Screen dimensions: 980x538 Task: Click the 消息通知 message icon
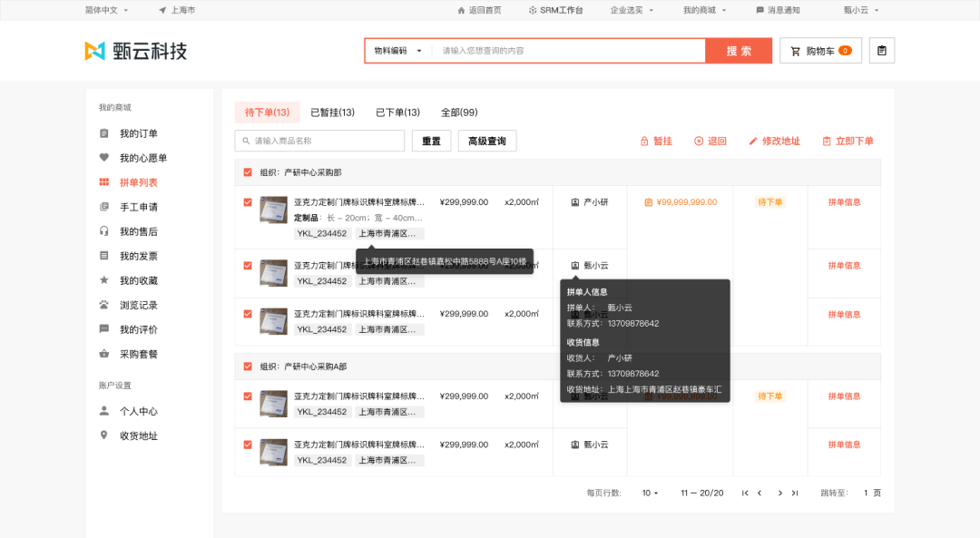pyautogui.click(x=760, y=10)
